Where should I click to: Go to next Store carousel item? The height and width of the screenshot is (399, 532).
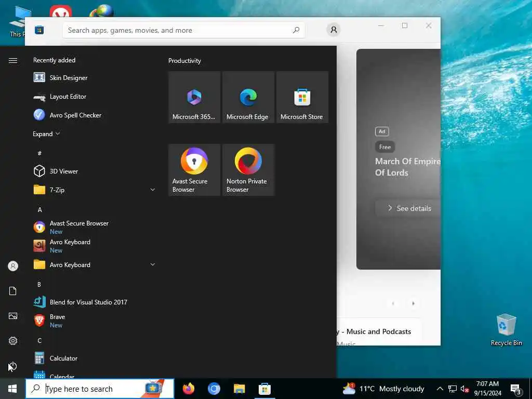[413, 303]
